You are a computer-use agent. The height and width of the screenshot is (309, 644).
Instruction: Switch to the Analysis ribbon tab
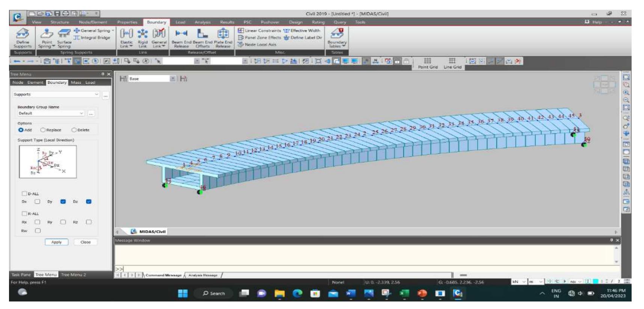click(x=203, y=23)
